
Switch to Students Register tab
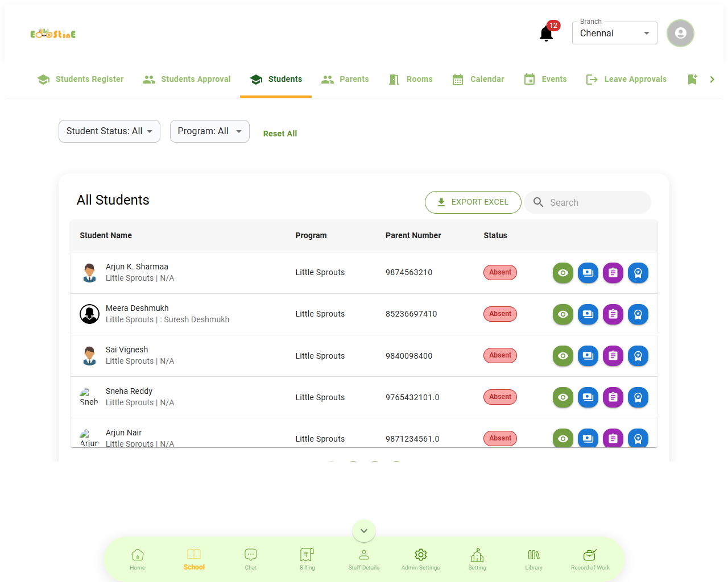tap(80, 80)
